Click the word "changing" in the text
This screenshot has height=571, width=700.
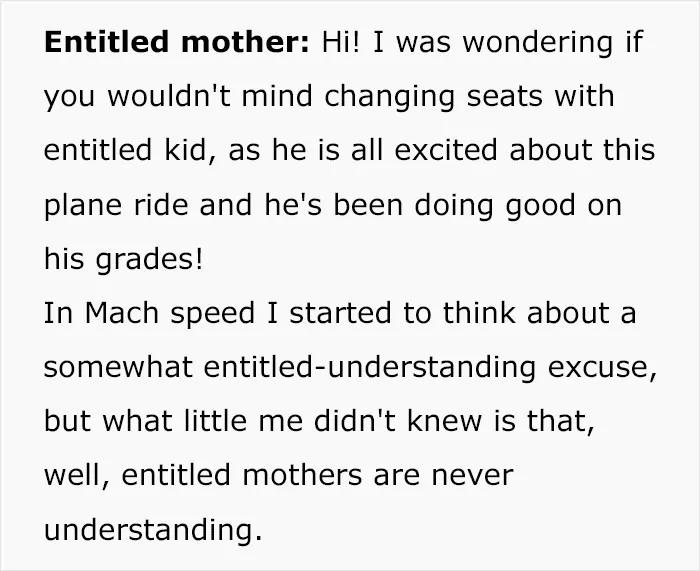(x=390, y=98)
